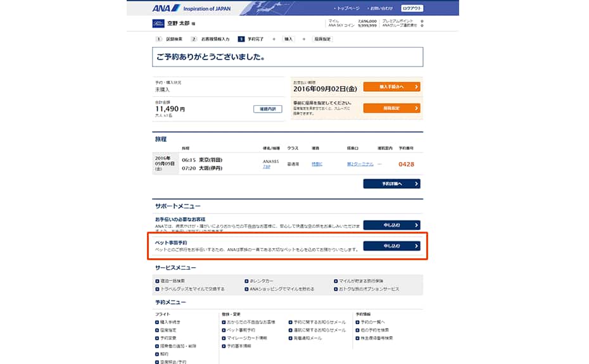The width and height of the screenshot is (589, 364).
Task: Open the トップページ top page link
Action: (348, 8)
